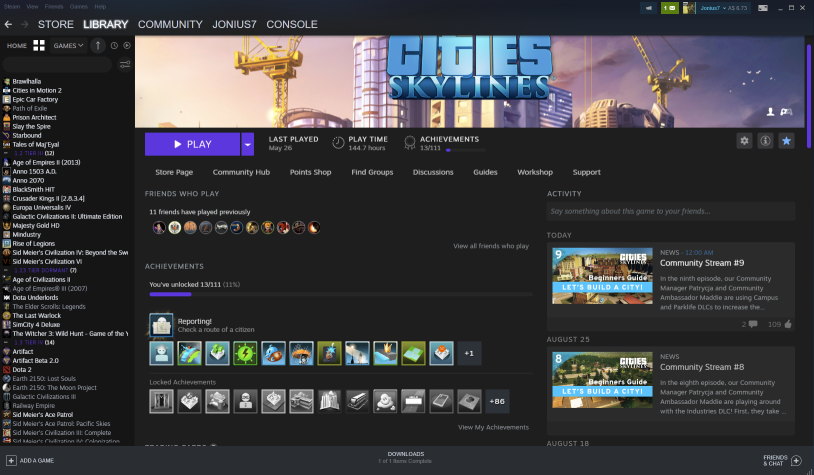Open the Store Page link

coord(174,172)
